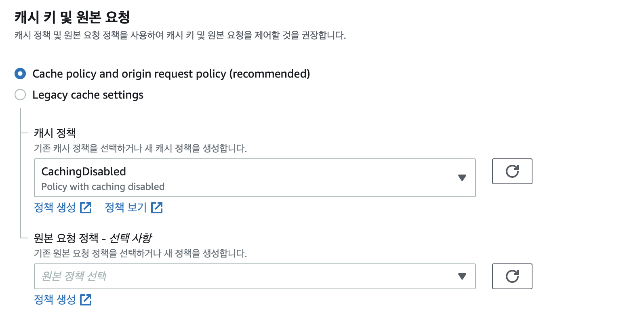Select Cache policy and origin request policy radio

pos(20,74)
